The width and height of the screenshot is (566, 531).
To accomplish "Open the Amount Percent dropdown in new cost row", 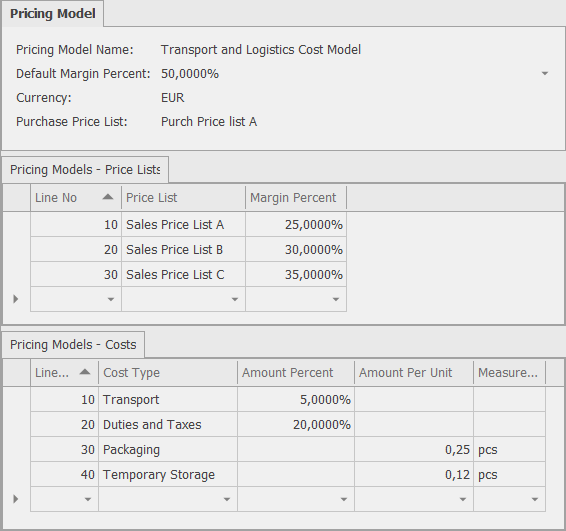I will click(344, 500).
